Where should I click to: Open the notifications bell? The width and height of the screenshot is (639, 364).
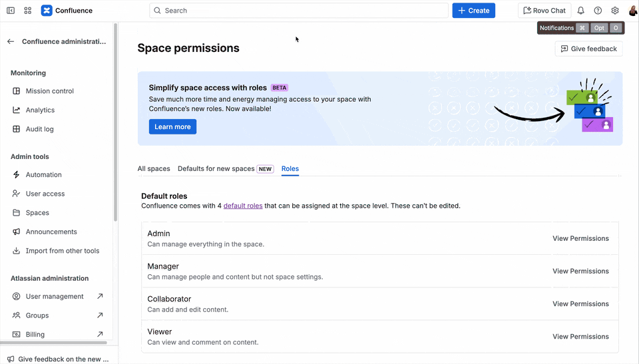pyautogui.click(x=580, y=11)
